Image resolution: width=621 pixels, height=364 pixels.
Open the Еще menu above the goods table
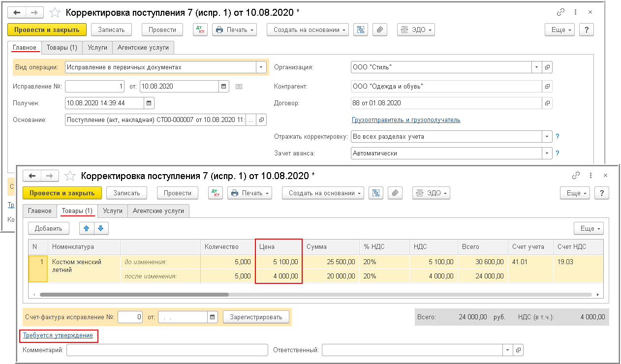tap(589, 228)
